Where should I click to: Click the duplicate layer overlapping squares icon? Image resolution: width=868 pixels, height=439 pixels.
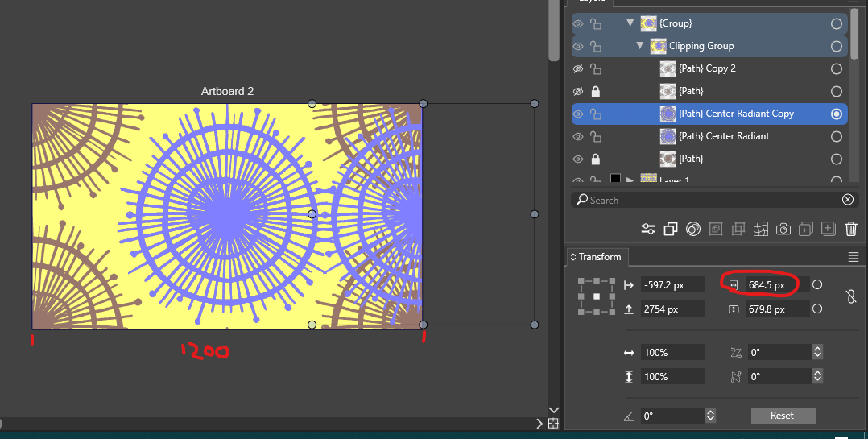[x=670, y=230]
